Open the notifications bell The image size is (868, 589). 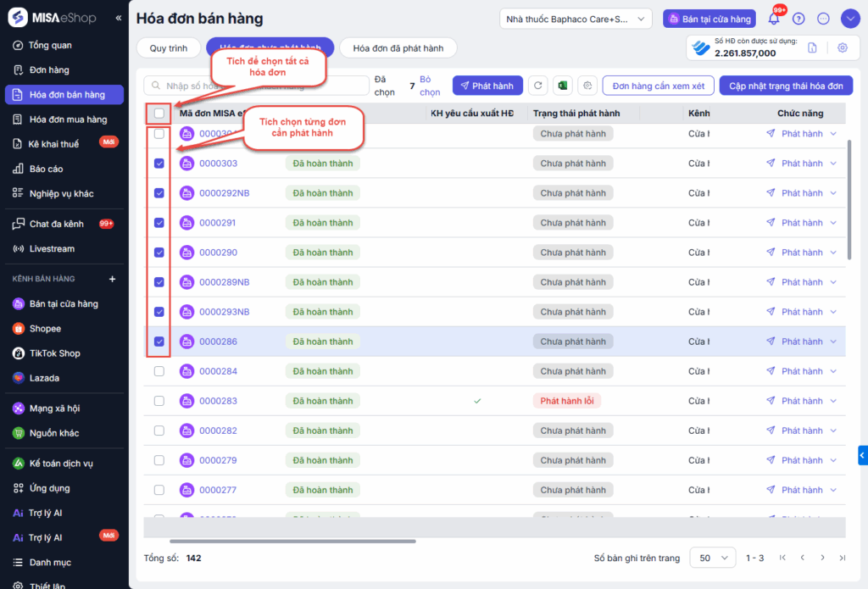[774, 19]
